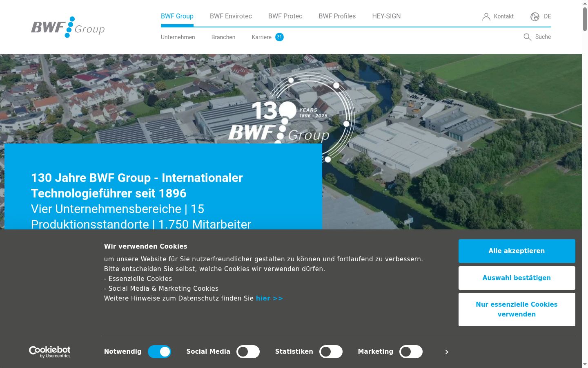Click the 'Marketing' label text

coord(376,352)
